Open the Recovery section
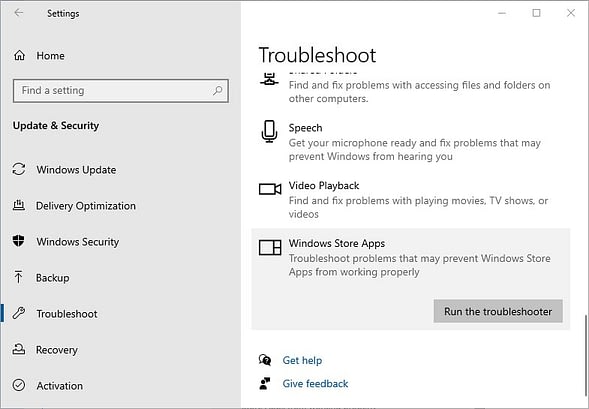 [x=57, y=350]
